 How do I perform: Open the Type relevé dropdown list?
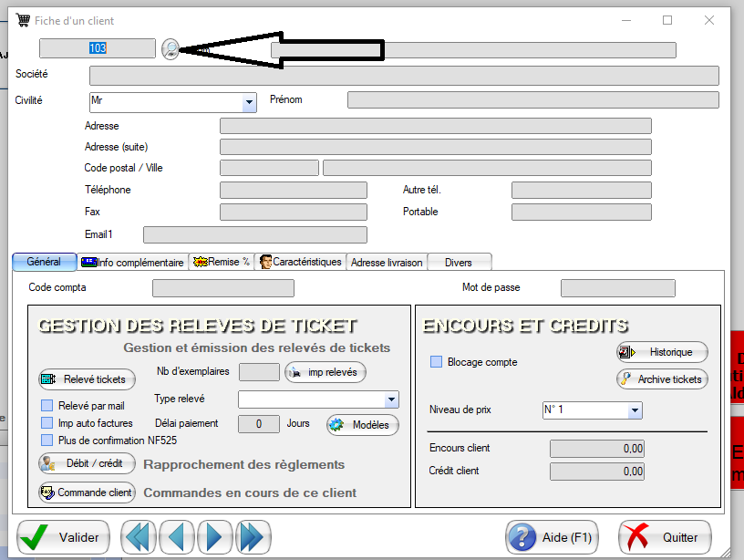(x=391, y=399)
